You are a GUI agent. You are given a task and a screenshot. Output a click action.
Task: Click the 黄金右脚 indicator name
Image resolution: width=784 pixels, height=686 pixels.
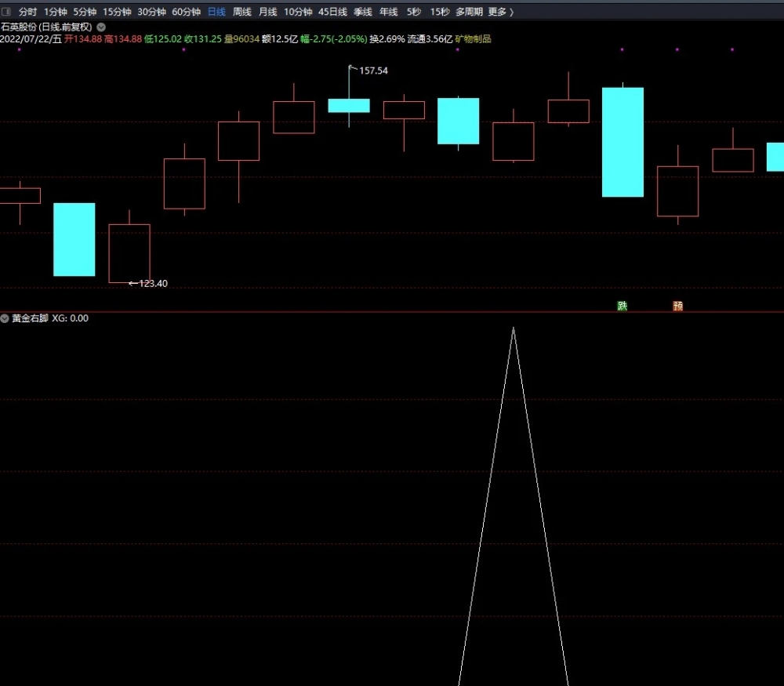click(x=30, y=318)
